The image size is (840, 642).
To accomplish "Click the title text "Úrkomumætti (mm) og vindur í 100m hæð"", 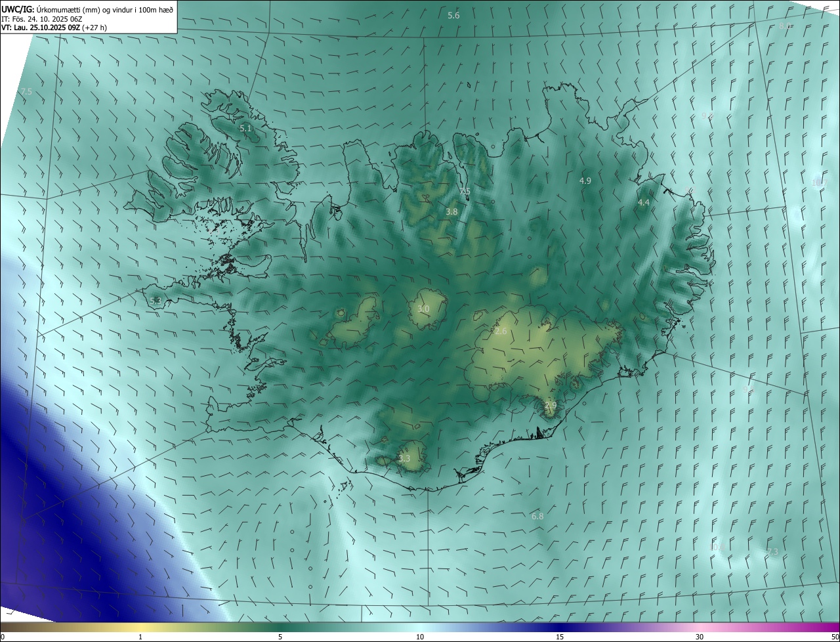I will click(x=105, y=9).
